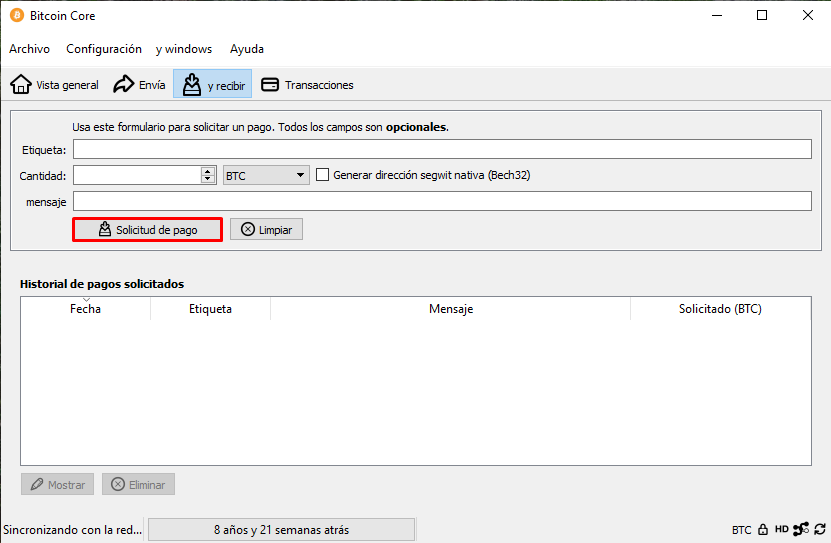Sort history by Fecha column
This screenshot has height=543, width=831.
click(85, 308)
